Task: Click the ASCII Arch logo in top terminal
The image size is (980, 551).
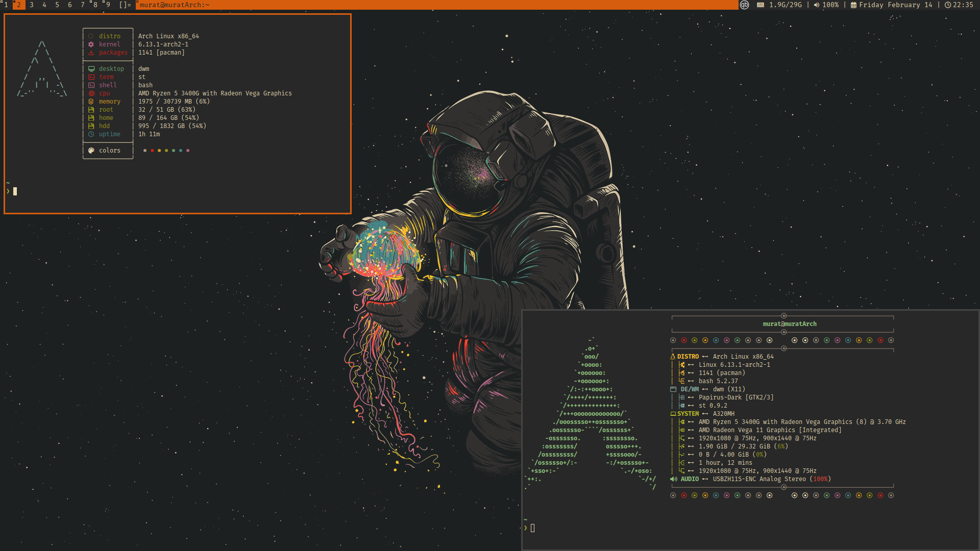Action: [x=42, y=69]
